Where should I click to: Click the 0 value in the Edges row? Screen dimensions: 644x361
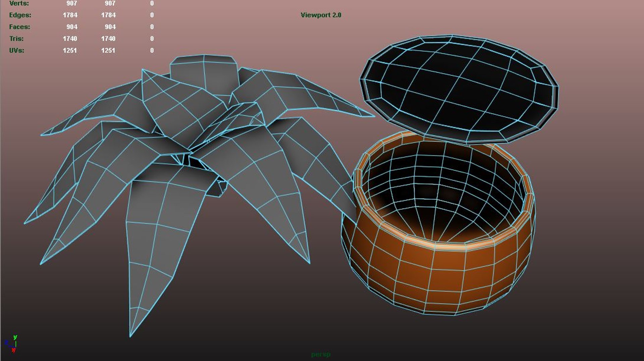tap(152, 15)
